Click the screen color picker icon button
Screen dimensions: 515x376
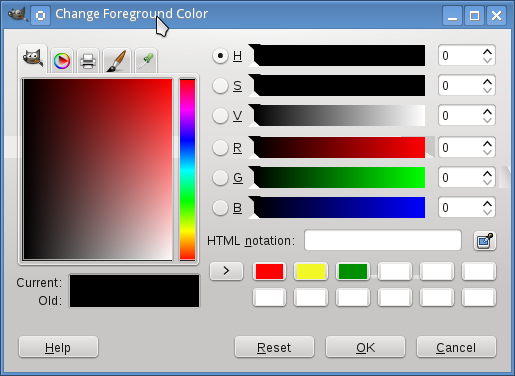(485, 241)
